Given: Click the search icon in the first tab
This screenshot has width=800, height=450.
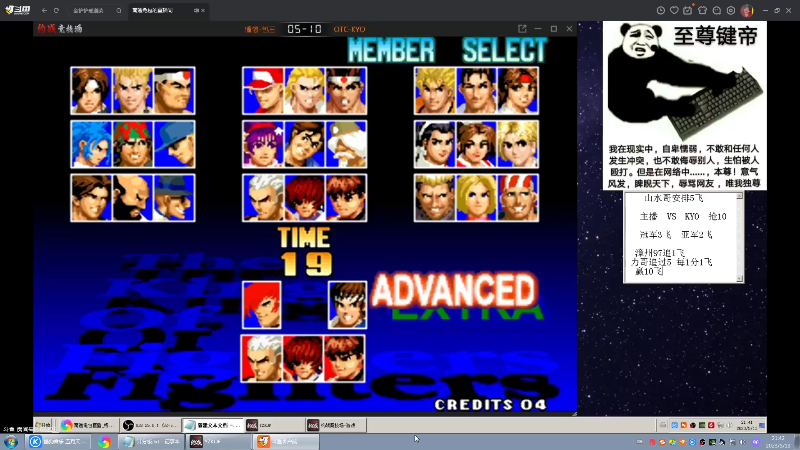Looking at the screenshot, I should pyautogui.click(x=118, y=10).
